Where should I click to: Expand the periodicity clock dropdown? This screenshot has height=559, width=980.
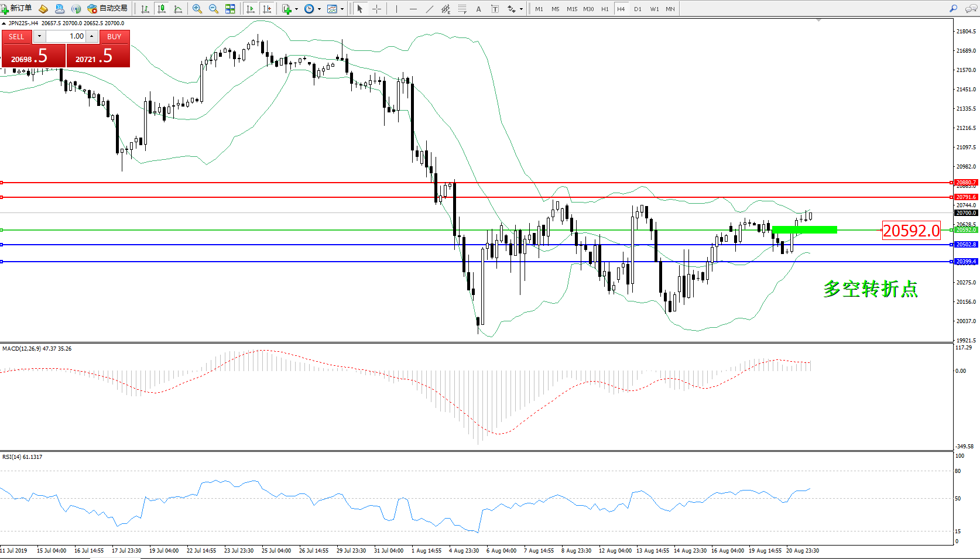[319, 9]
